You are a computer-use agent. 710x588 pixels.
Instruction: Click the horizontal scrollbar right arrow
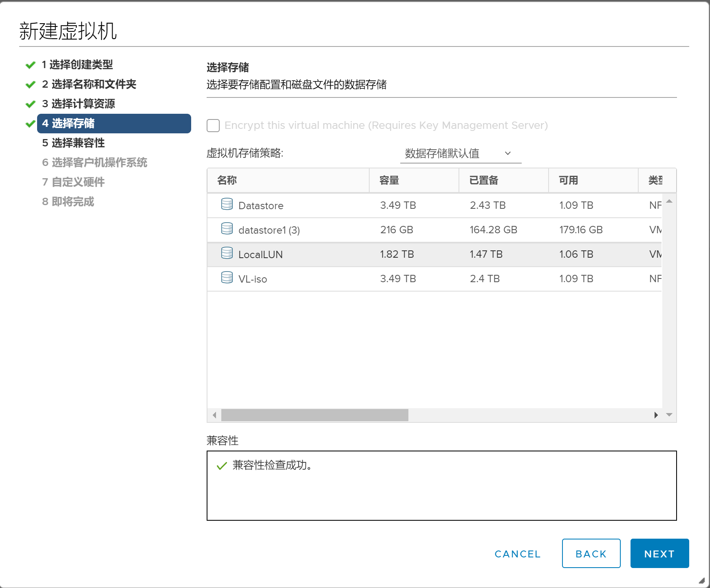click(x=656, y=415)
